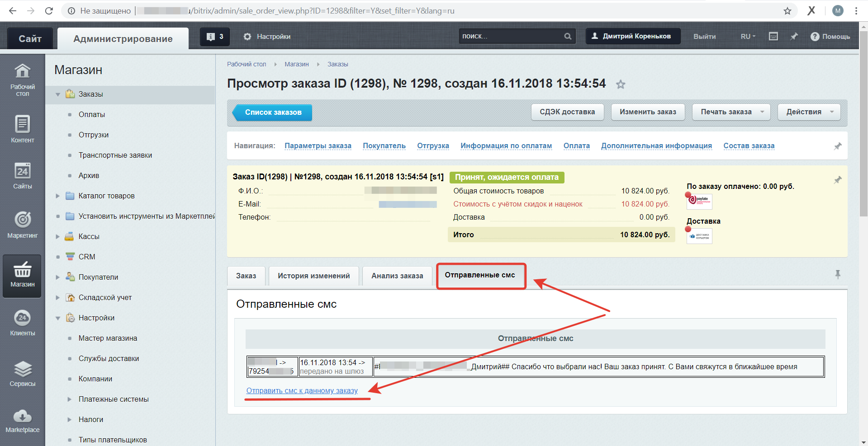Open the Клиенты sidebar section
868x446 pixels.
pyautogui.click(x=22, y=323)
